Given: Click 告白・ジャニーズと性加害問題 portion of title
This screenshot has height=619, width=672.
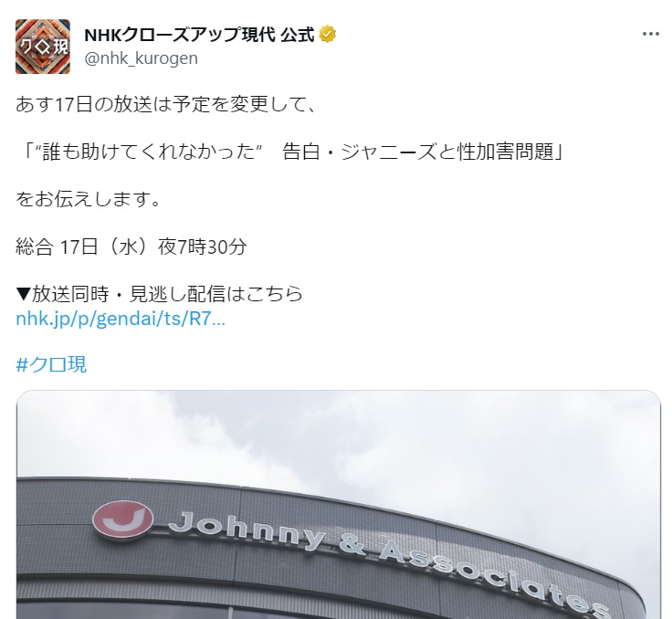Looking at the screenshot, I should [x=423, y=152].
